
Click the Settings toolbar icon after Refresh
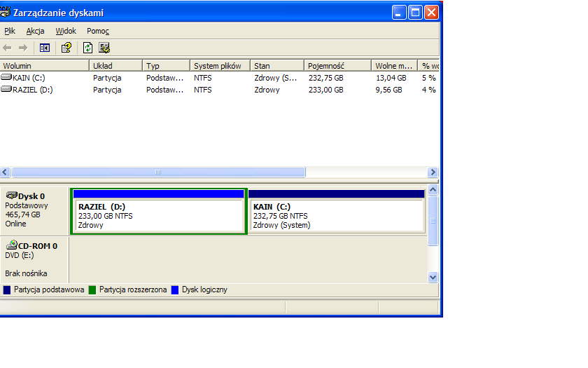pyautogui.click(x=104, y=48)
